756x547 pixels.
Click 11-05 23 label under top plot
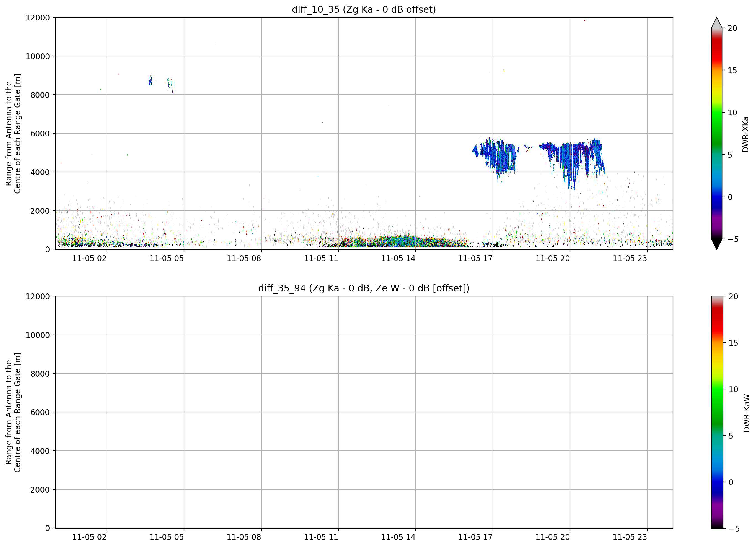(630, 259)
